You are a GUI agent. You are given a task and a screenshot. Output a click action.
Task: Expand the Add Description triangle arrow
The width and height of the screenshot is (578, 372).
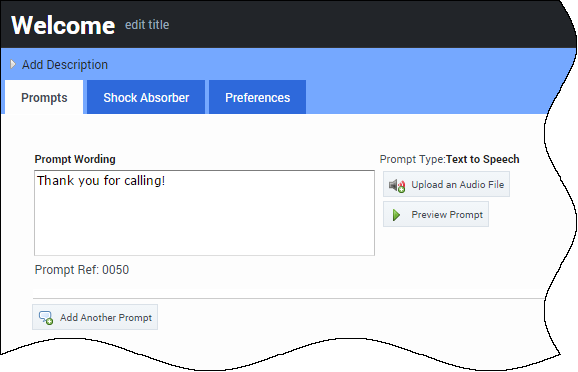13,65
